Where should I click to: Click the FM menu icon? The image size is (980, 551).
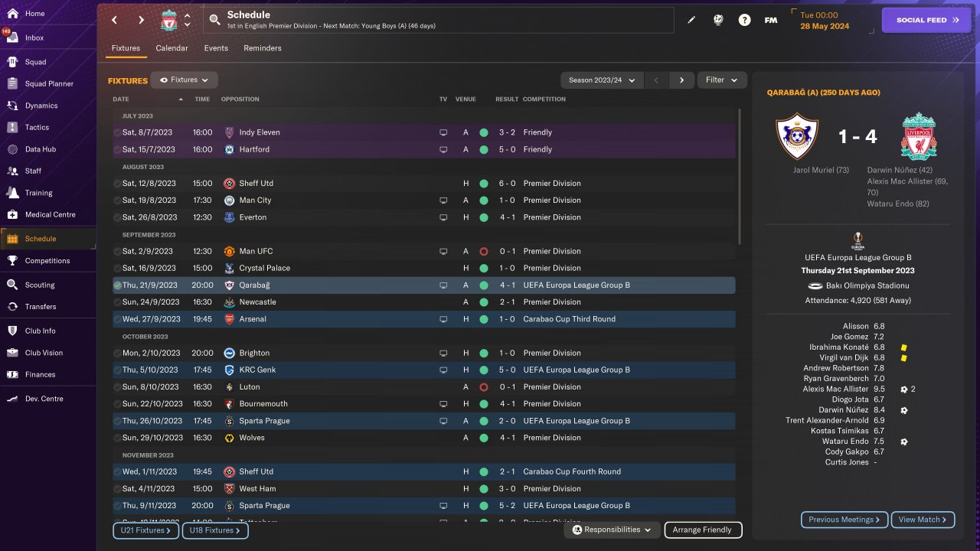pyautogui.click(x=771, y=21)
